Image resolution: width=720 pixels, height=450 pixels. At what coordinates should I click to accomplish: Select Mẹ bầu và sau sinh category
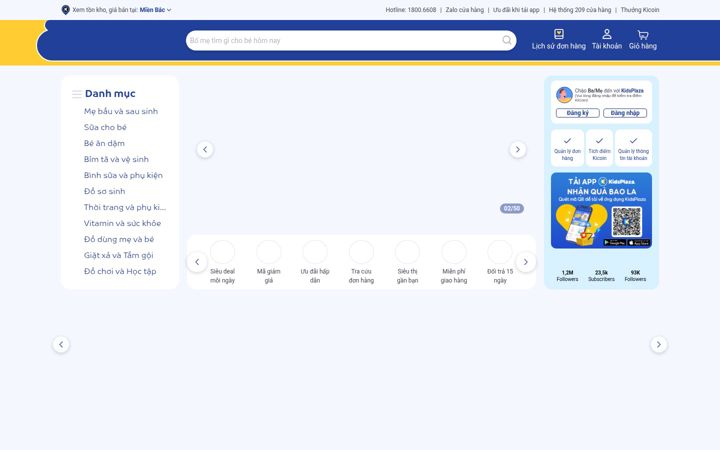point(121,111)
